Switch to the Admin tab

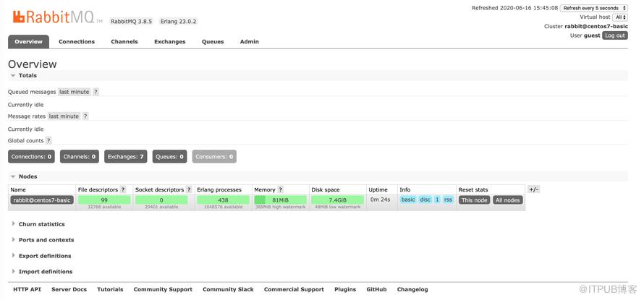[x=250, y=41]
